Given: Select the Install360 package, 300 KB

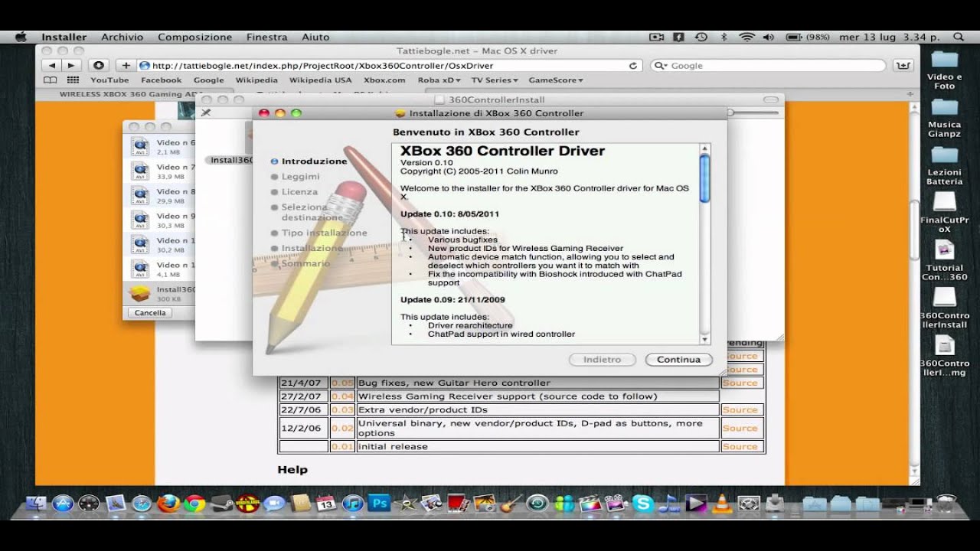Looking at the screenshot, I should point(163,294).
